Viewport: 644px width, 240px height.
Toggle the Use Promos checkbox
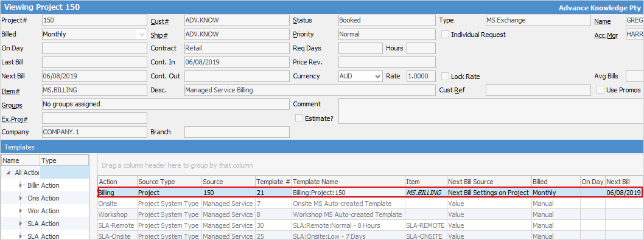[x=600, y=90]
